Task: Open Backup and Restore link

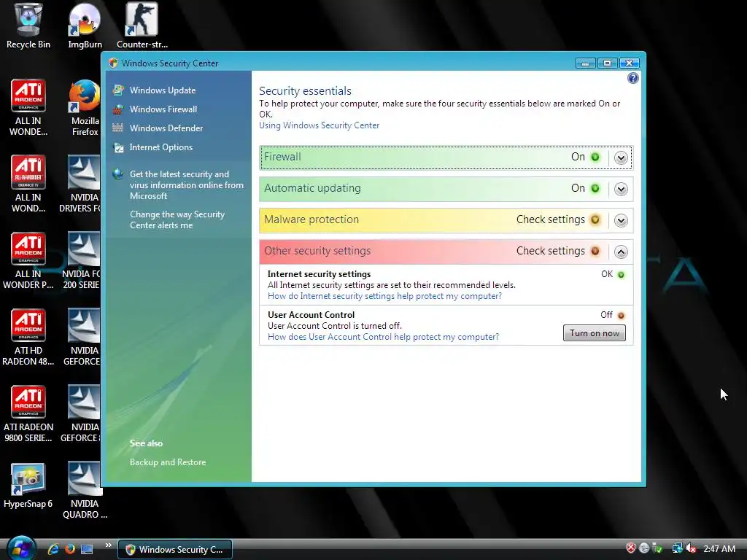Action: (x=168, y=462)
